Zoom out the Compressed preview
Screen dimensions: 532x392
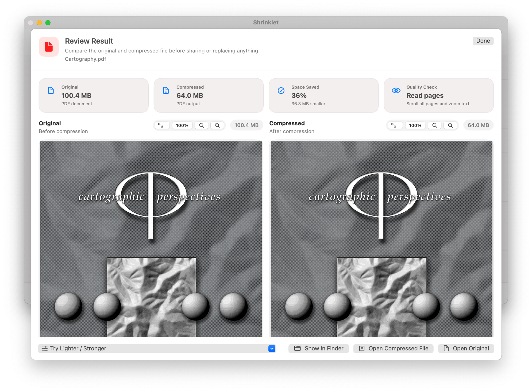tap(435, 125)
